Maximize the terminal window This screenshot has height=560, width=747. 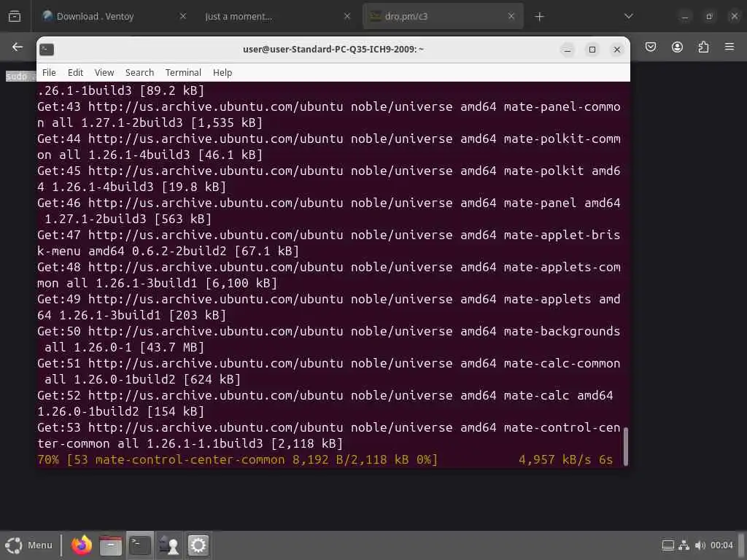[592, 50]
